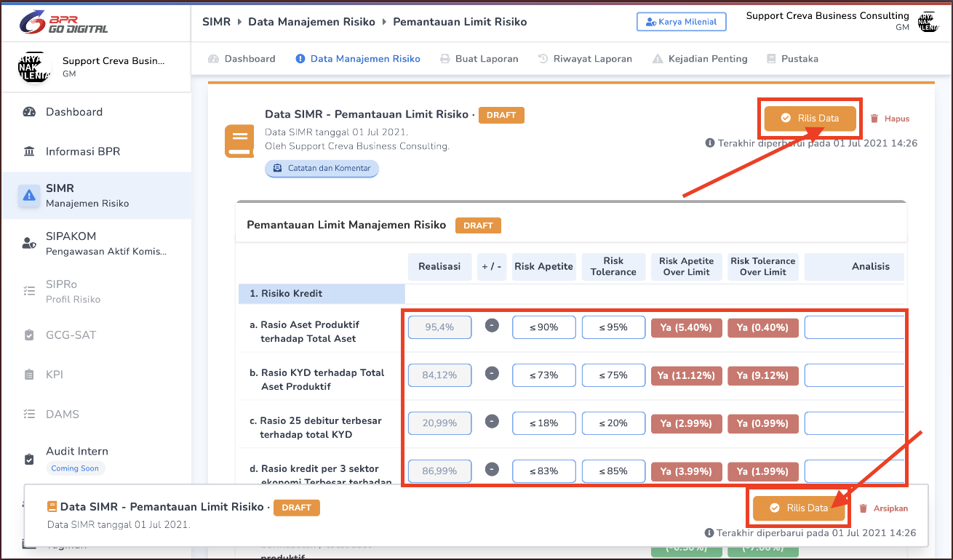
Task: Click Rilis Data in the bottom sticky bar
Action: point(799,508)
